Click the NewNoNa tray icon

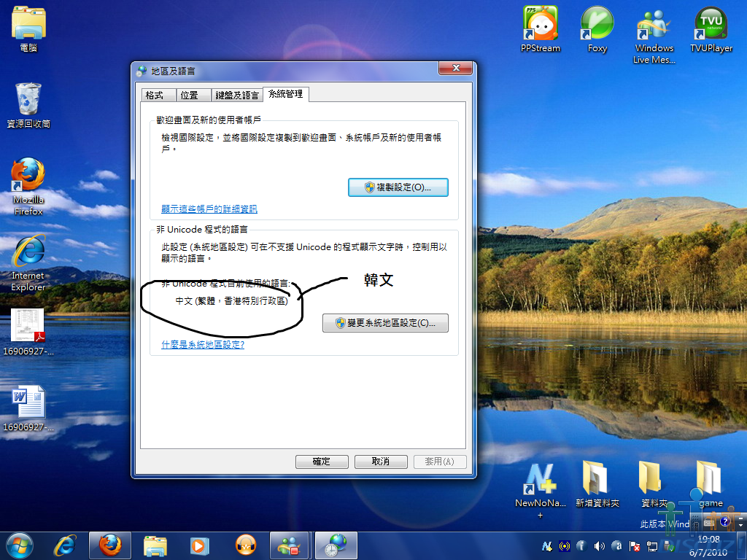tap(547, 546)
